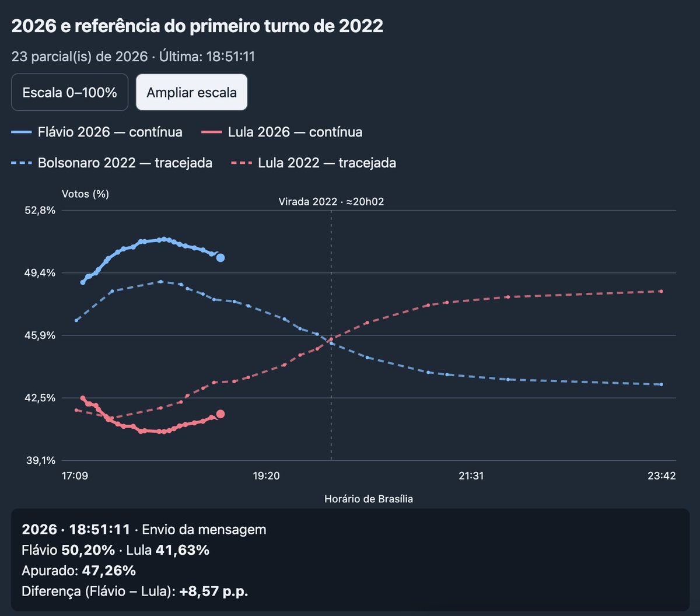Select the Escala 0–100% scale button
The width and height of the screenshot is (700, 616).
69,92
